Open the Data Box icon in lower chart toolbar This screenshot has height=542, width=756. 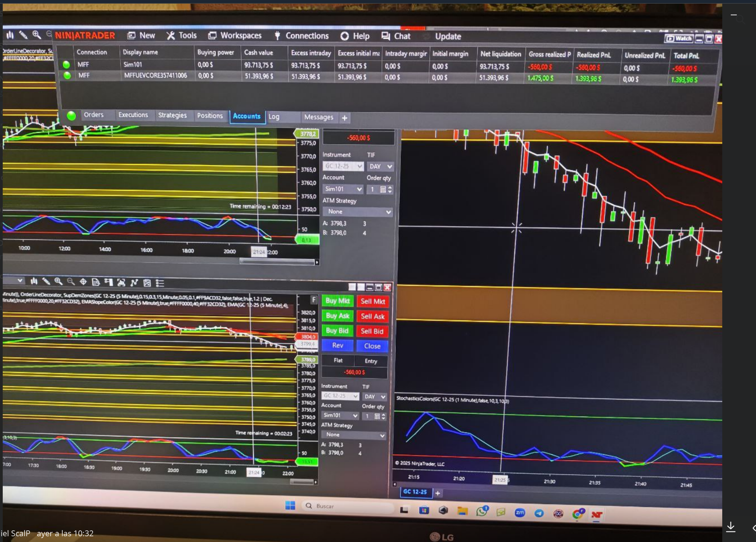coord(96,282)
